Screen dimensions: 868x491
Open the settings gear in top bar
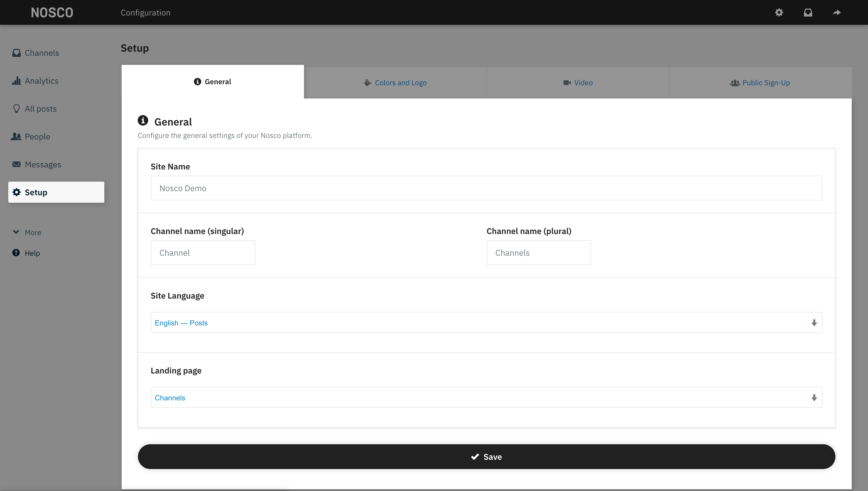pyautogui.click(x=779, y=12)
